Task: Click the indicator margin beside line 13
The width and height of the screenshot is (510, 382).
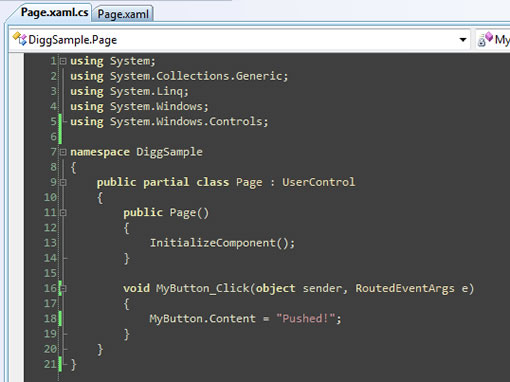Action: [x=16, y=243]
